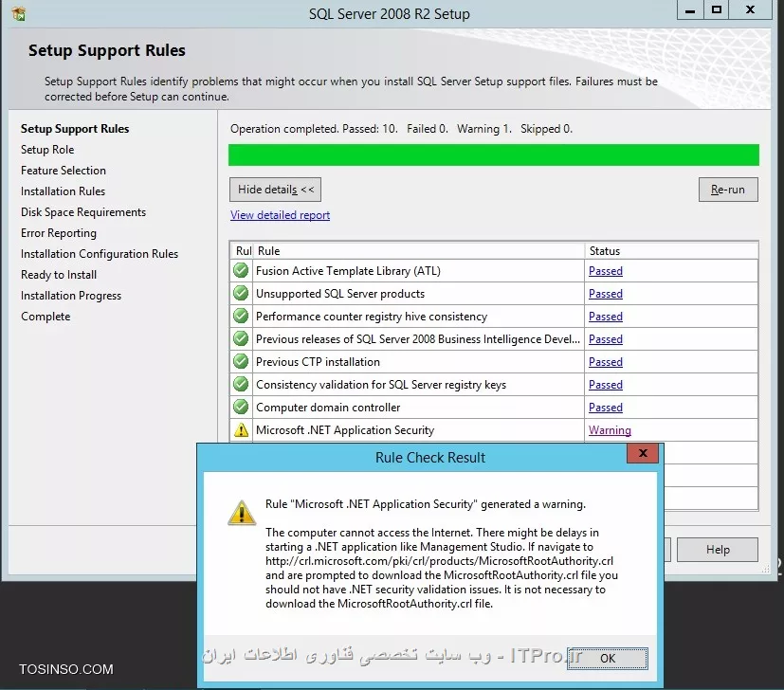Click green check icon for Consistency validation rule

(x=241, y=384)
